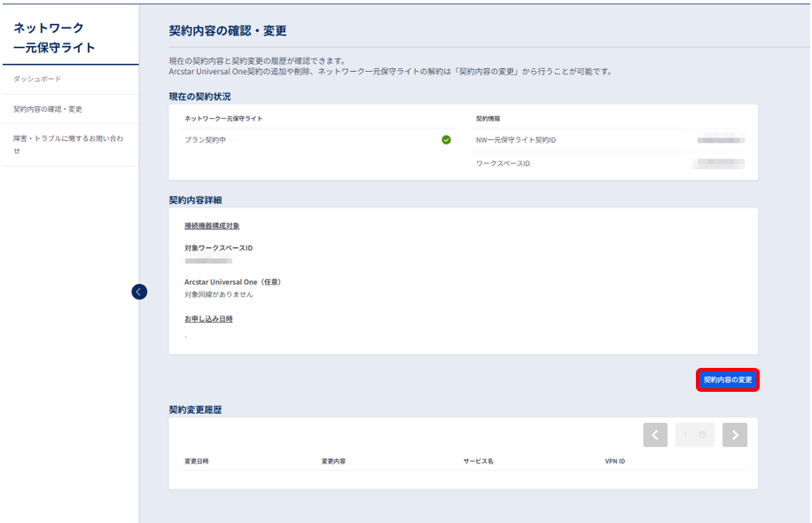Click the VPN ID column header
Viewport: 812px width, 523px height.
pyautogui.click(x=614, y=461)
